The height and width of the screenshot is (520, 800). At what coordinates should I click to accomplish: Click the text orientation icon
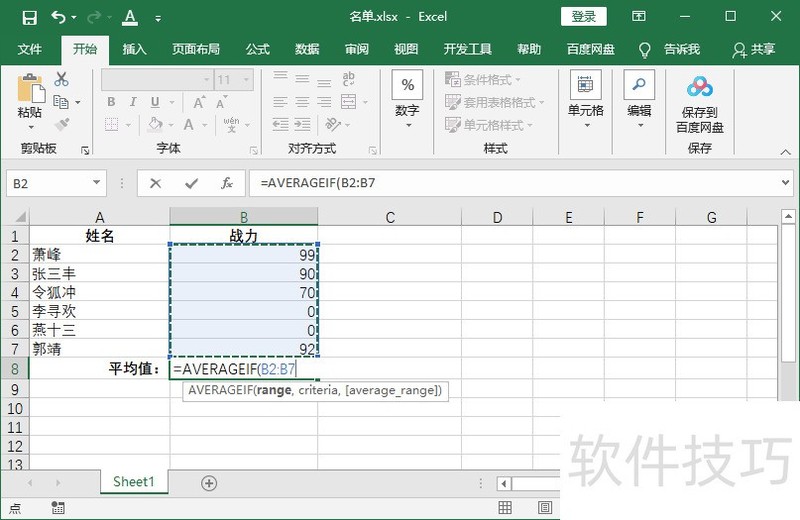pos(333,124)
